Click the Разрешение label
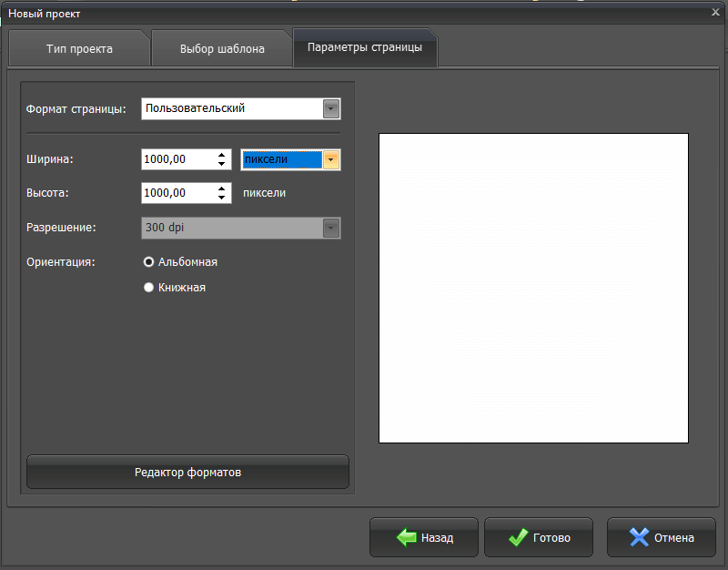This screenshot has width=728, height=570. point(61,228)
